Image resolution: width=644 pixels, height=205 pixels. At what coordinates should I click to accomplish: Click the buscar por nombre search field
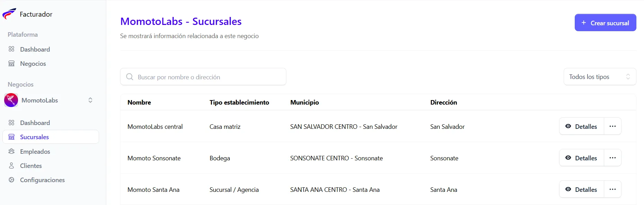[203, 77]
